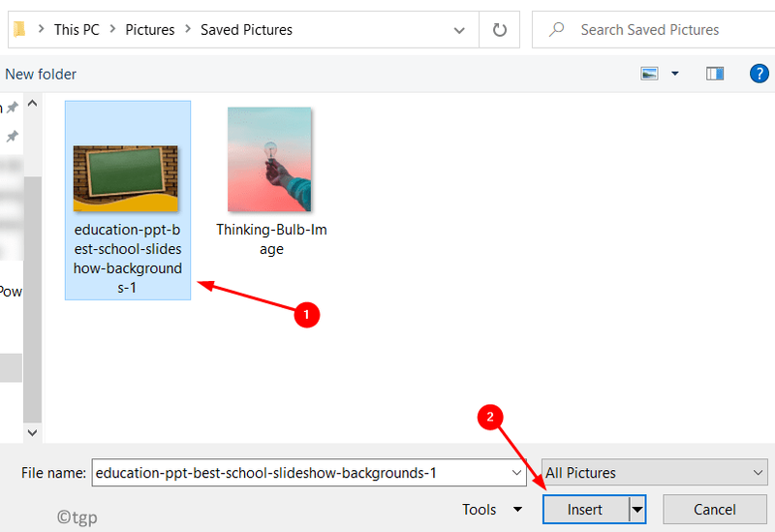Screen dimensions: 775x532
Task: Open the Tools menu
Action: [x=492, y=510]
